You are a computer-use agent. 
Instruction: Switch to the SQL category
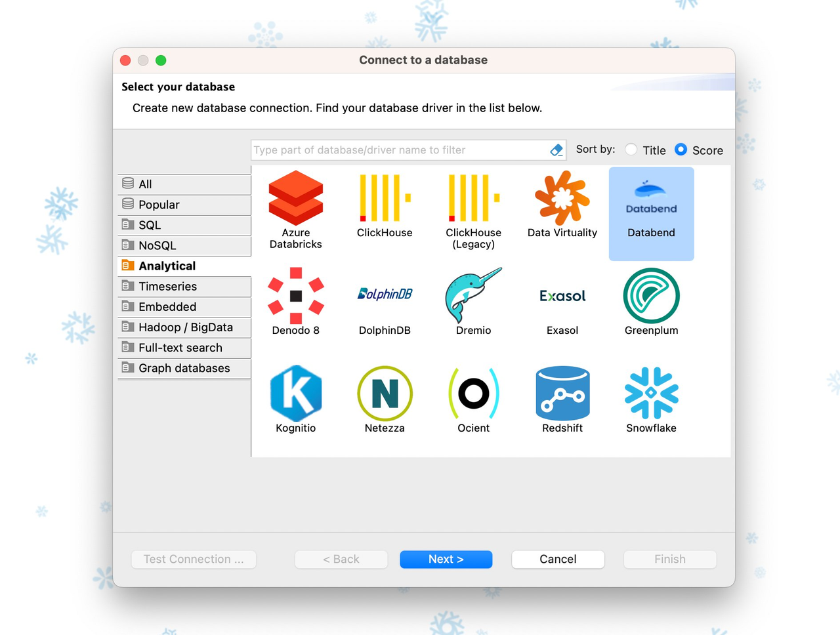(184, 225)
